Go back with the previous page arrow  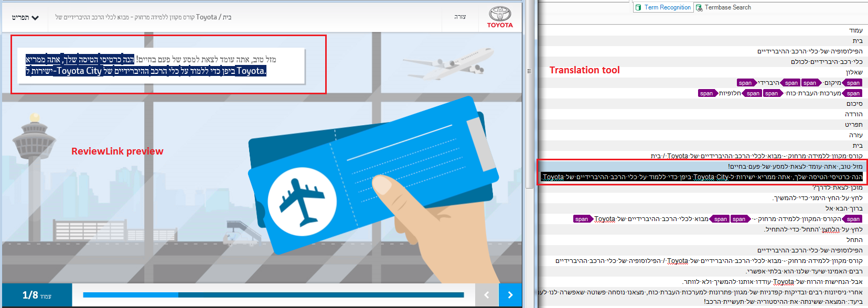487,295
